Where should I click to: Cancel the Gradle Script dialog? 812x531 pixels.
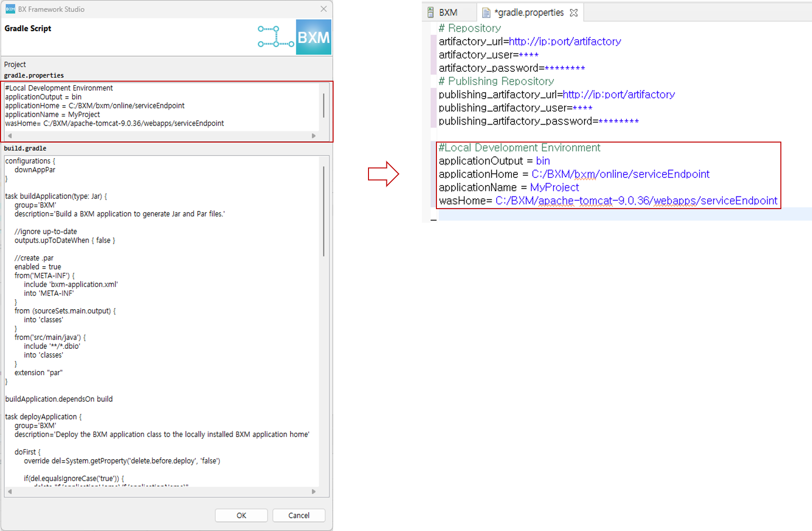point(299,515)
